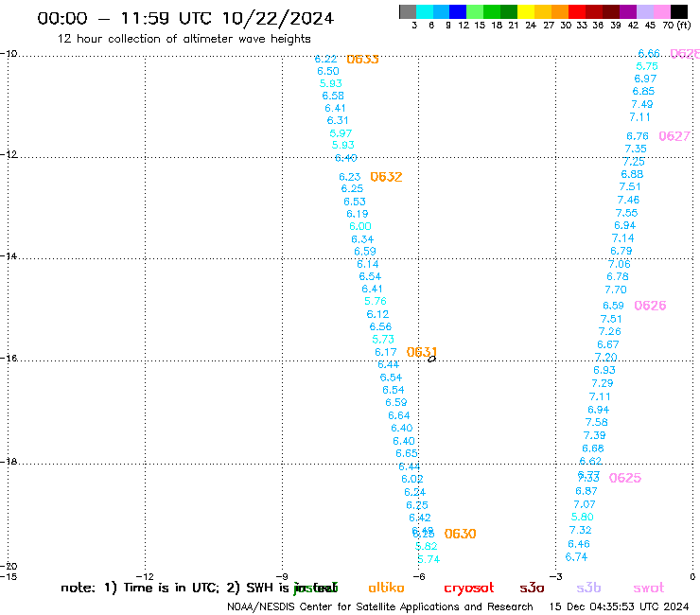Pick the orange 30 ft color swatch
700x615 pixels.
(x=560, y=11)
